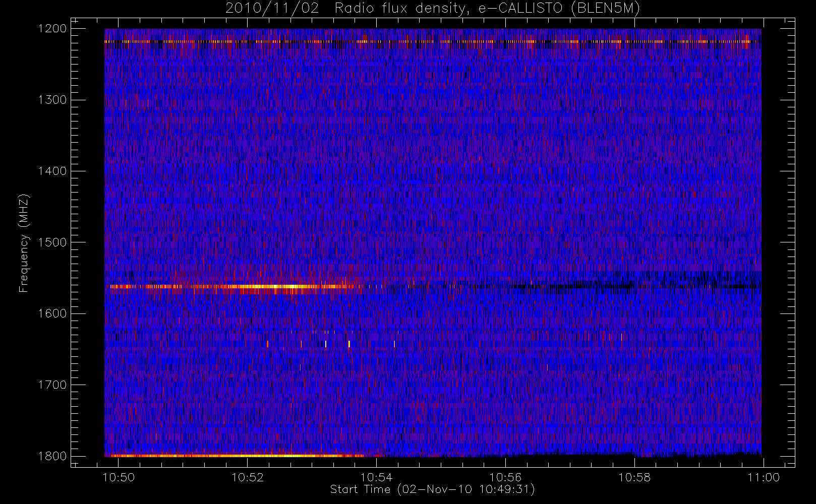
Task: Click the 1500 frequency tick label
Action: coord(52,242)
